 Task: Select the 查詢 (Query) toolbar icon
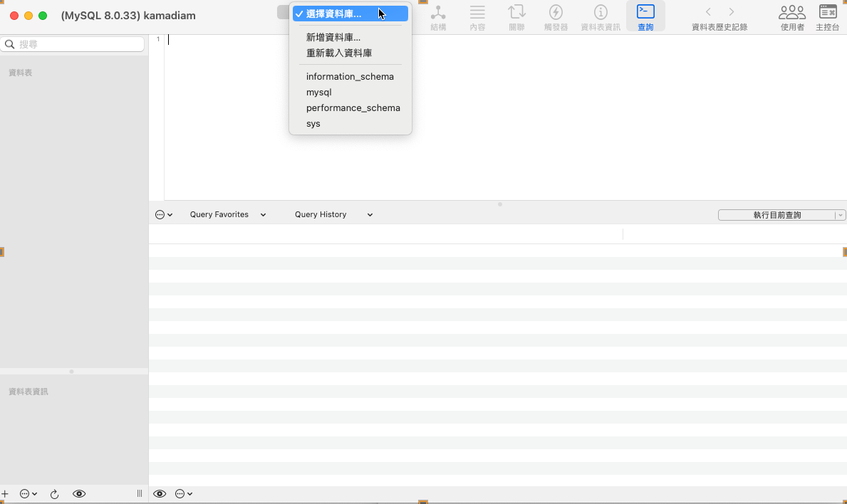(645, 17)
